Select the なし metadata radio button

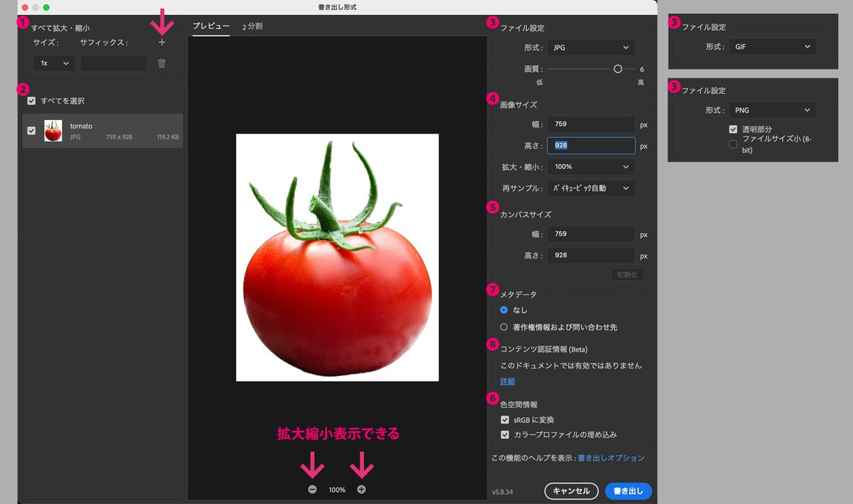(x=504, y=310)
